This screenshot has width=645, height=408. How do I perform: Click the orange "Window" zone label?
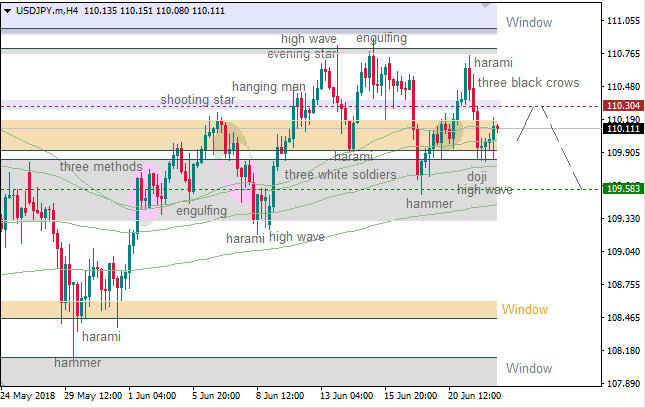526,310
